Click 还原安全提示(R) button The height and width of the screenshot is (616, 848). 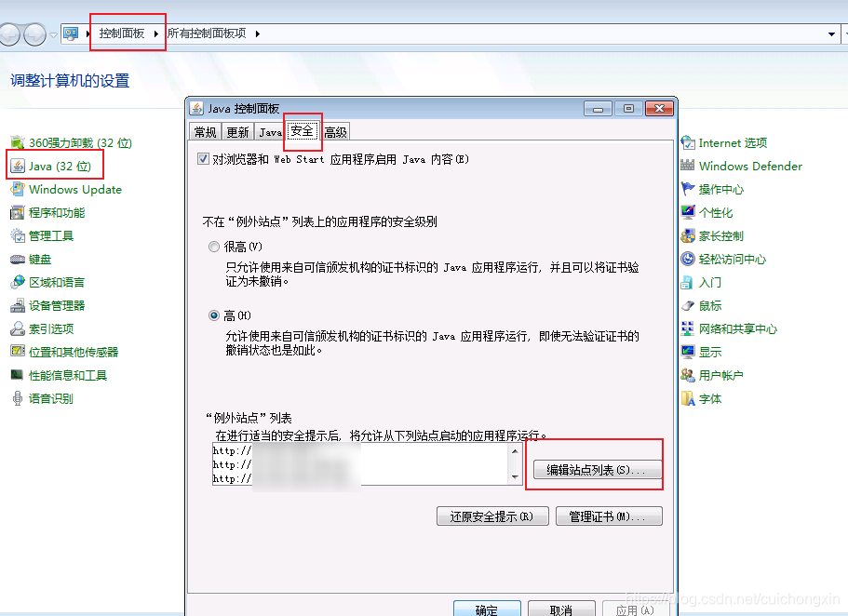point(492,516)
